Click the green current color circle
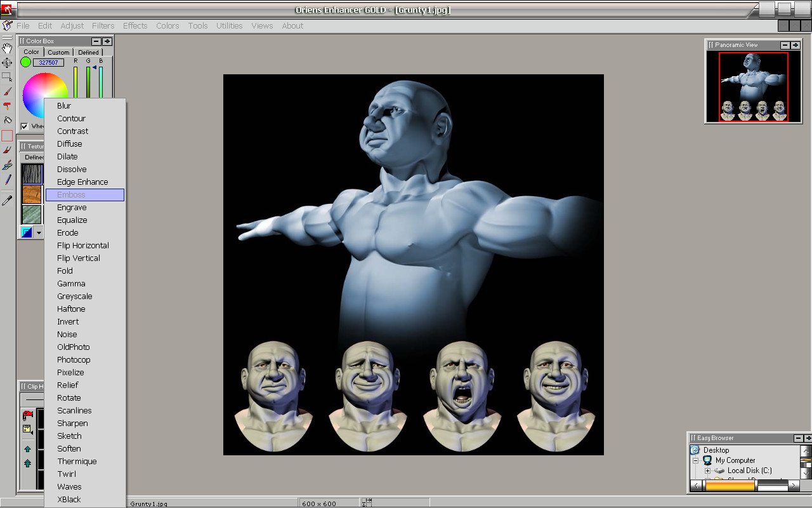Viewport: 812px width, 508px height. pyautogui.click(x=25, y=62)
